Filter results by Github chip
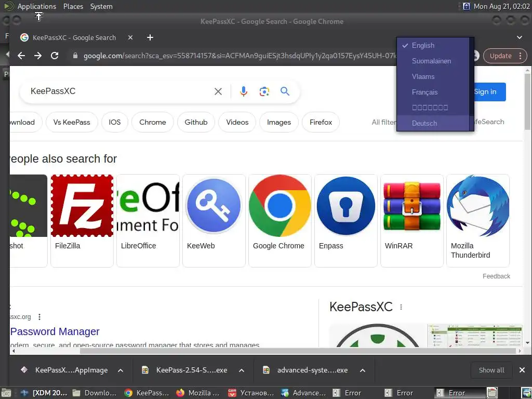Image resolution: width=532 pixels, height=399 pixels. coord(196,122)
